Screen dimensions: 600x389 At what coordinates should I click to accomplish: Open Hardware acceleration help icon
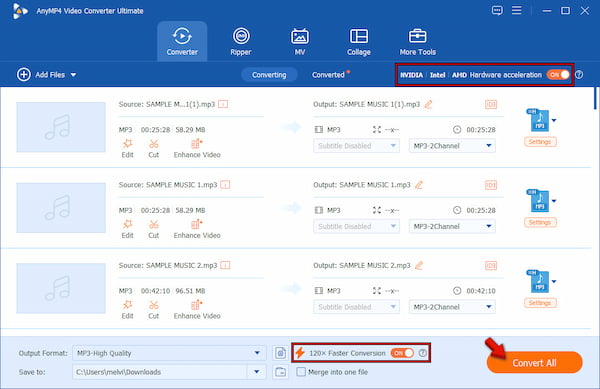point(579,75)
